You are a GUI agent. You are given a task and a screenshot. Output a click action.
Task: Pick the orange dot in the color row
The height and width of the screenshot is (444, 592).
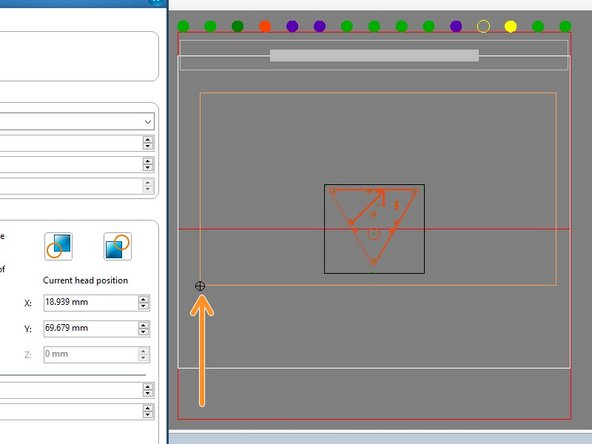point(265,26)
